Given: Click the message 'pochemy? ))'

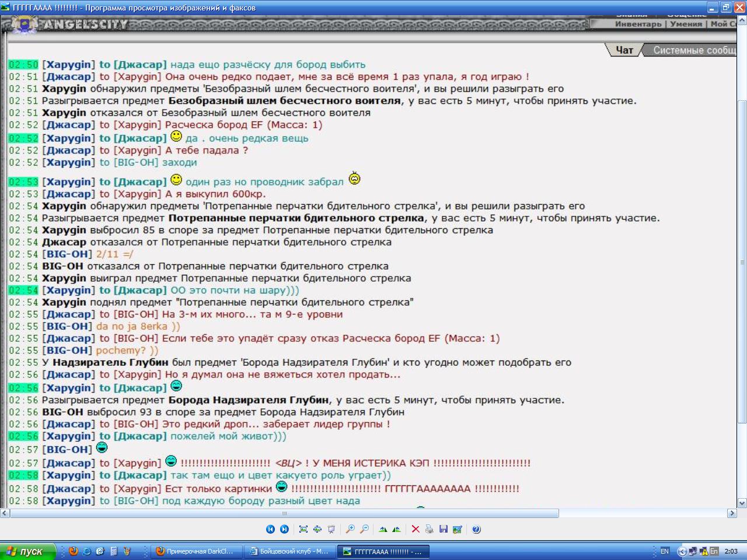Looking at the screenshot, I should pos(127,351).
